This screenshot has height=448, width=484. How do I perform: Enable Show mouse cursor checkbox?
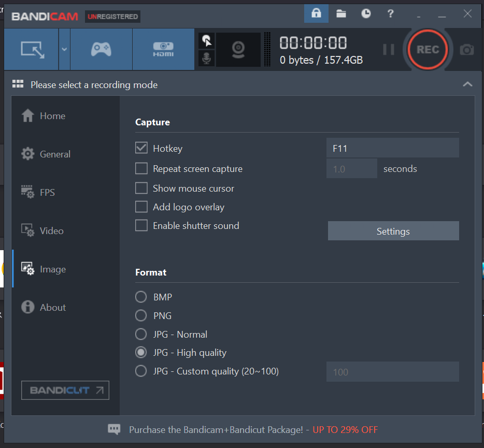coord(141,188)
